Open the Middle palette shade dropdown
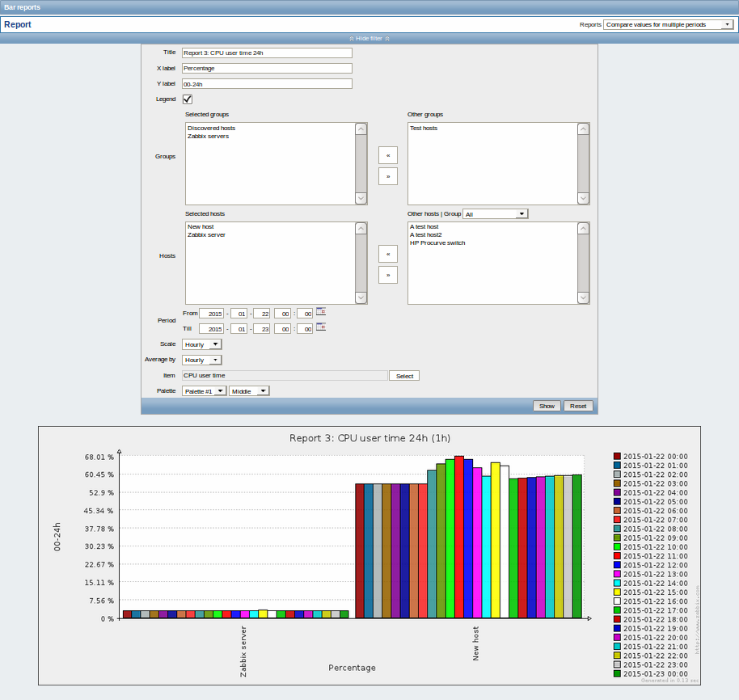739x700 pixels. pos(249,391)
